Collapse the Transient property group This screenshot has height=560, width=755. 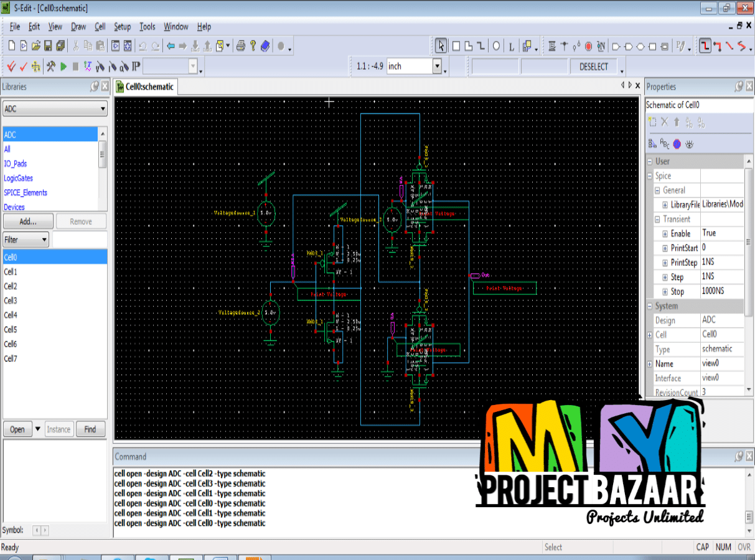click(658, 219)
